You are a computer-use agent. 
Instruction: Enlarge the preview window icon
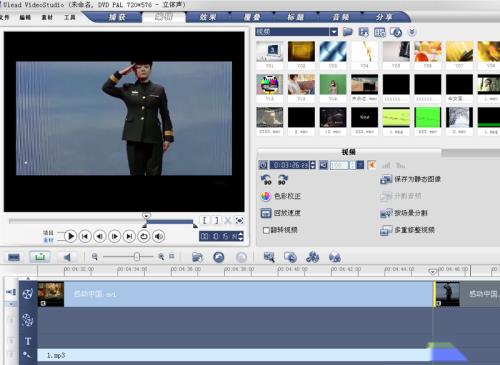coord(239,220)
